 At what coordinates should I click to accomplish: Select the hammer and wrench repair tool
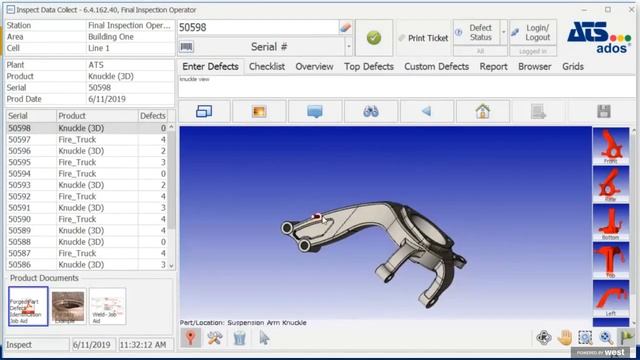pos(215,338)
